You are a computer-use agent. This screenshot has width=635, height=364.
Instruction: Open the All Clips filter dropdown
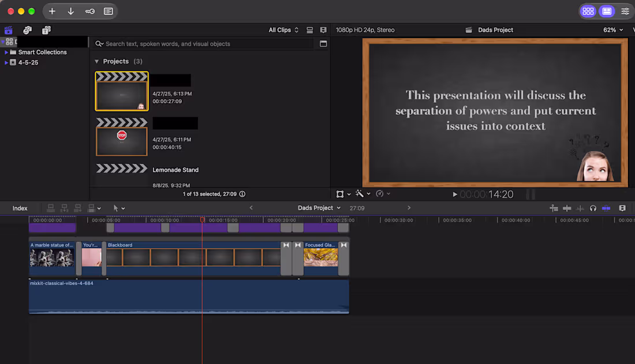(283, 30)
